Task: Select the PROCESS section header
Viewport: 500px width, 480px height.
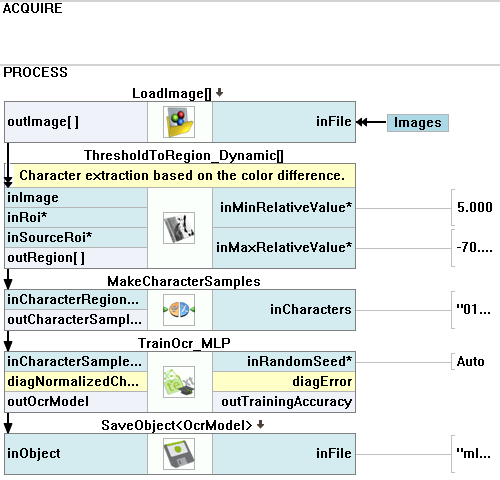Action: tap(35, 72)
